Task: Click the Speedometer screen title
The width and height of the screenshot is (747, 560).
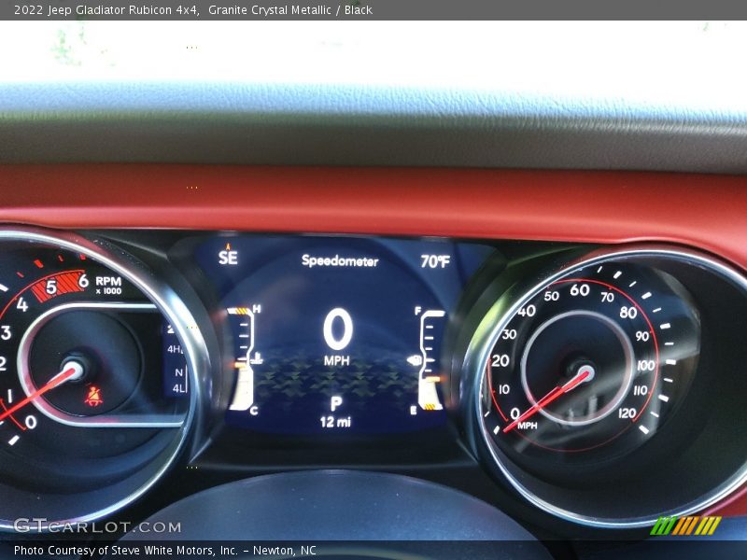Action: [x=340, y=260]
